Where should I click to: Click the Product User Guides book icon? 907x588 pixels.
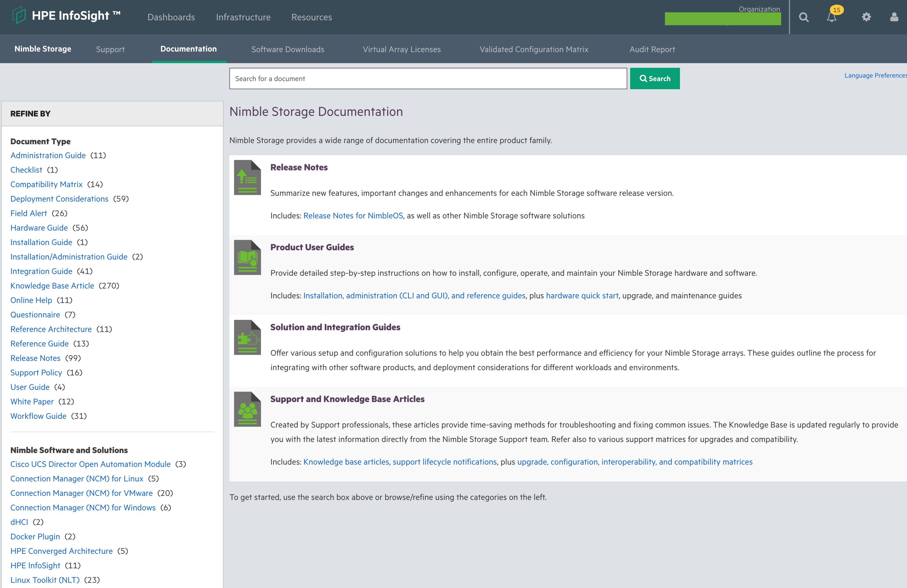[x=247, y=257]
